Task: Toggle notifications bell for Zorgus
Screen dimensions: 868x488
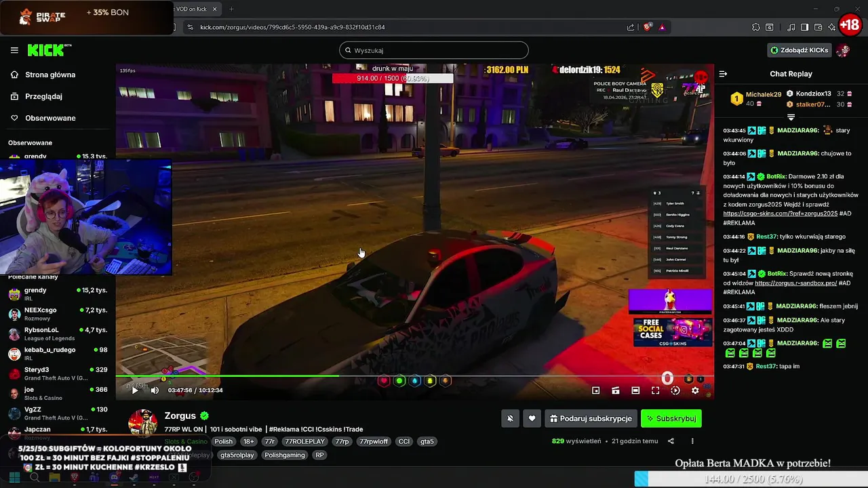Action: [x=510, y=418]
